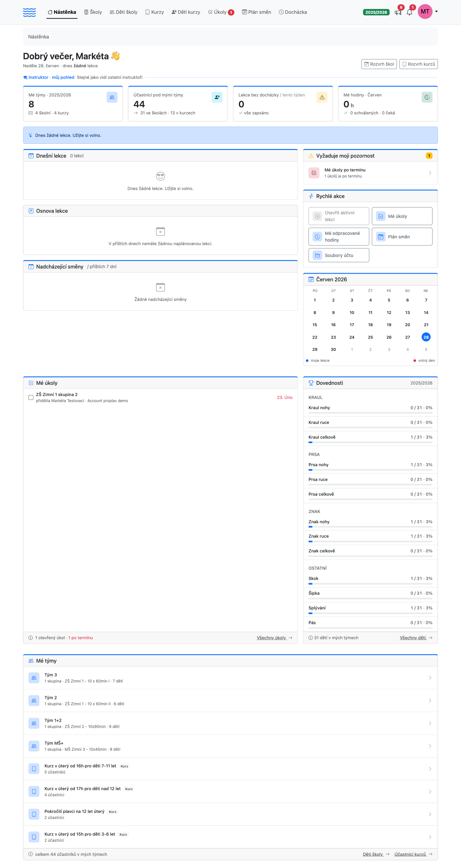Check the ZŠ Zimní 1 skupina 2 task
Screen dimensions: 461x868
coord(31,398)
